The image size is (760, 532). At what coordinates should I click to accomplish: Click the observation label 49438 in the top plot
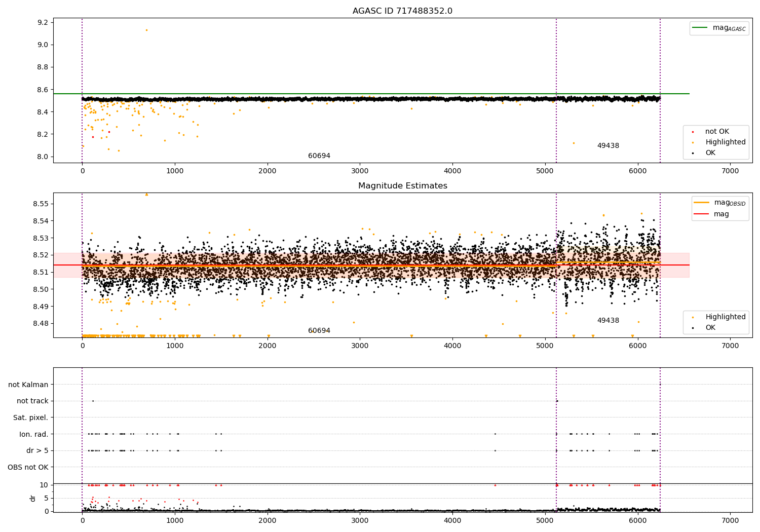pos(608,146)
